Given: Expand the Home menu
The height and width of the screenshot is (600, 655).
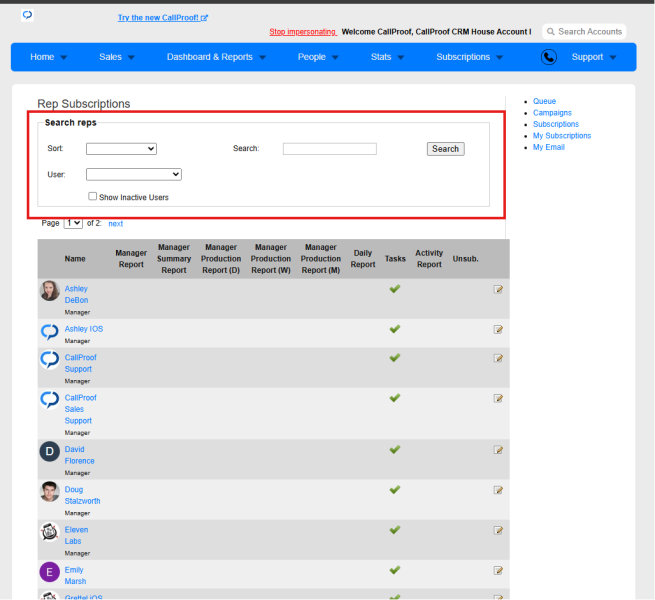Looking at the screenshot, I should (48, 57).
